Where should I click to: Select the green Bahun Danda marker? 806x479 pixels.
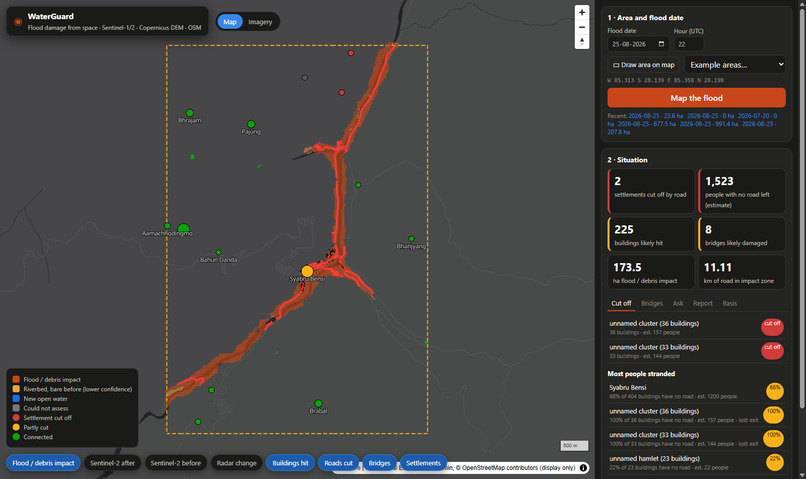(218, 252)
